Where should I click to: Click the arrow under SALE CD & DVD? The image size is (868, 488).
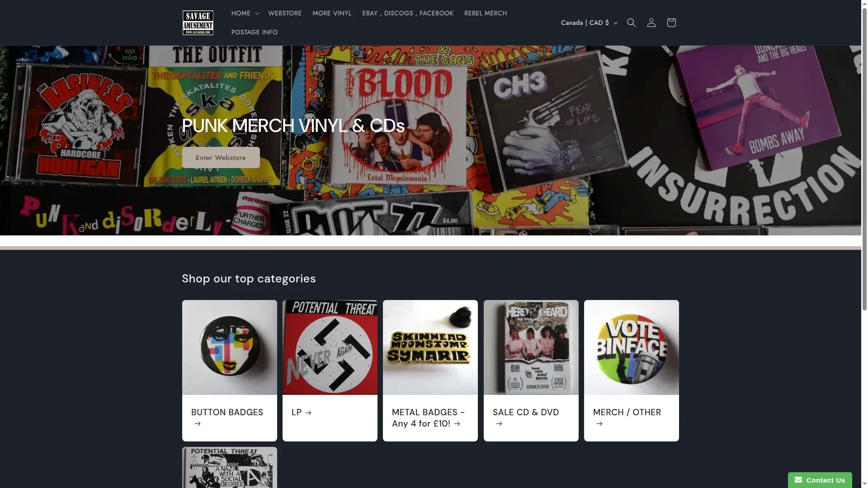[x=499, y=424]
